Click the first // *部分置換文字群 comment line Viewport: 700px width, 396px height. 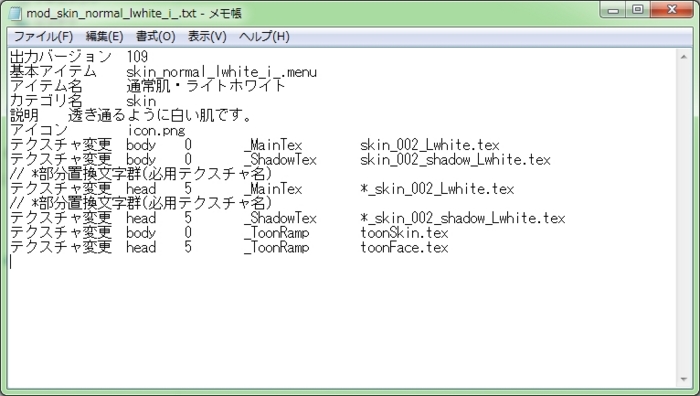141,174
